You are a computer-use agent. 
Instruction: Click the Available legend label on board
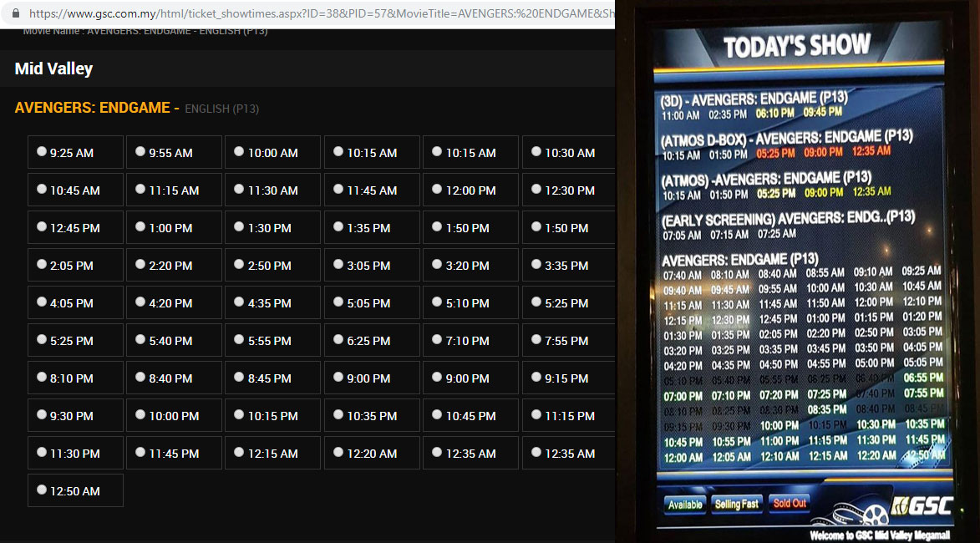point(685,505)
